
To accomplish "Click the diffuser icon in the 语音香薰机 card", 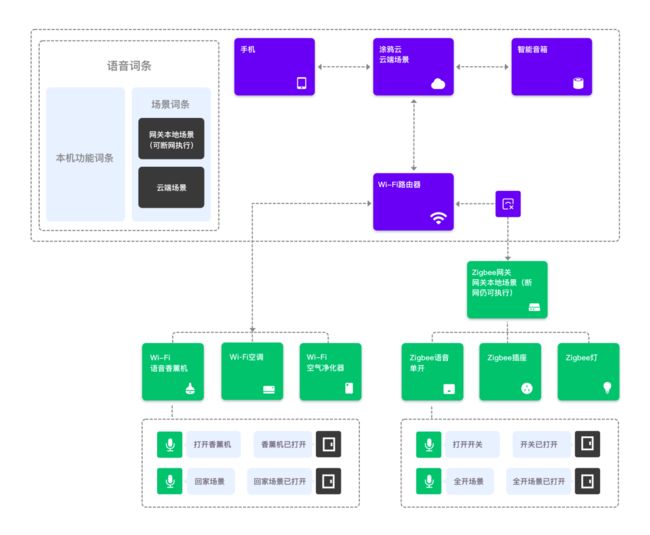I will coord(190,388).
